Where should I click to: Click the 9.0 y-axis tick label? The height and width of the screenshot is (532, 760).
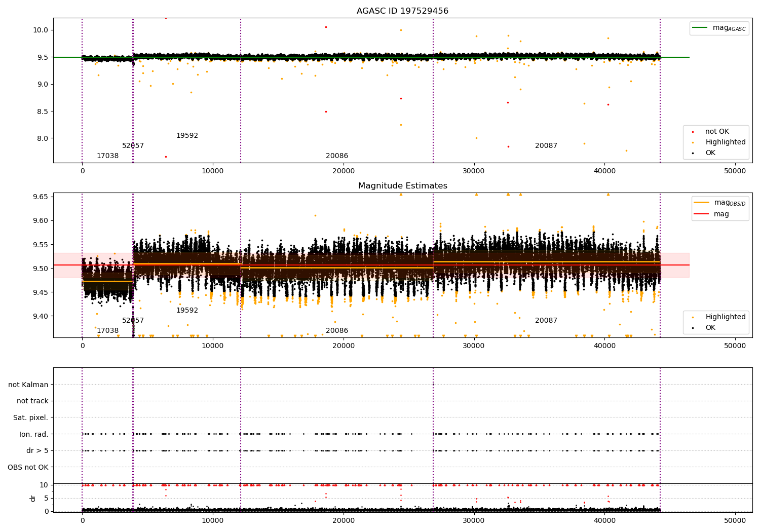coord(43,84)
